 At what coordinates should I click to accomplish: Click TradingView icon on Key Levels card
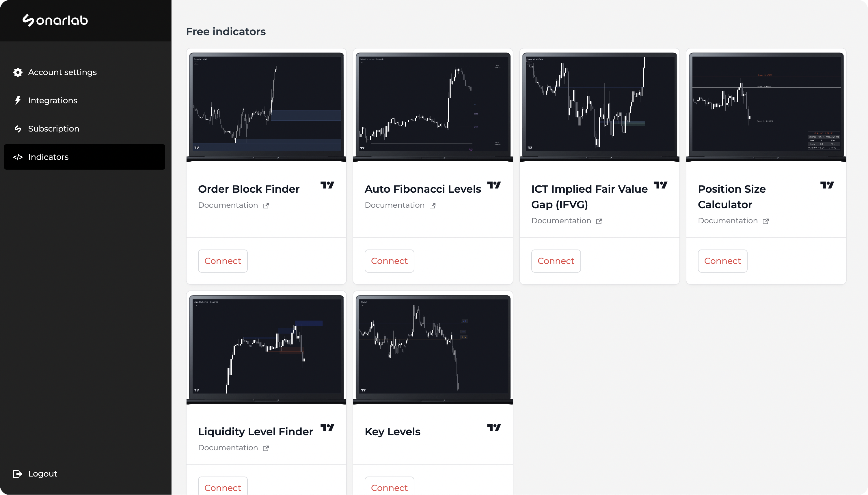494,428
